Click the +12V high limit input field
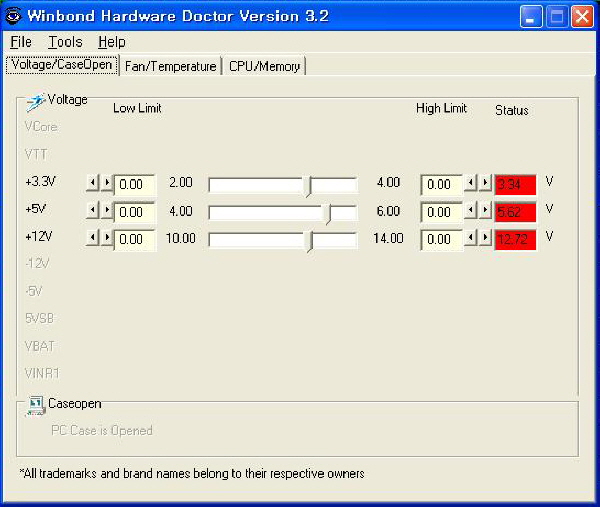600x507 pixels. click(x=442, y=240)
